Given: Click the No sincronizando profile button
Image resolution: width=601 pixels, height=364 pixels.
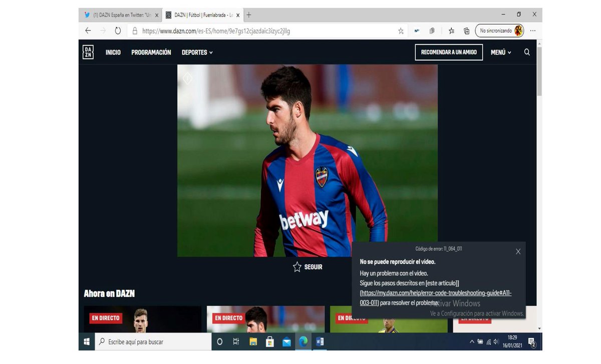Looking at the screenshot, I should click(x=499, y=31).
